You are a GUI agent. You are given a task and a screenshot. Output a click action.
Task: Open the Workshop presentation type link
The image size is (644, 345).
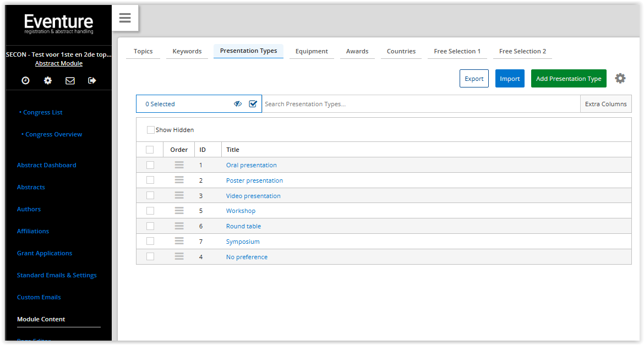coord(241,211)
